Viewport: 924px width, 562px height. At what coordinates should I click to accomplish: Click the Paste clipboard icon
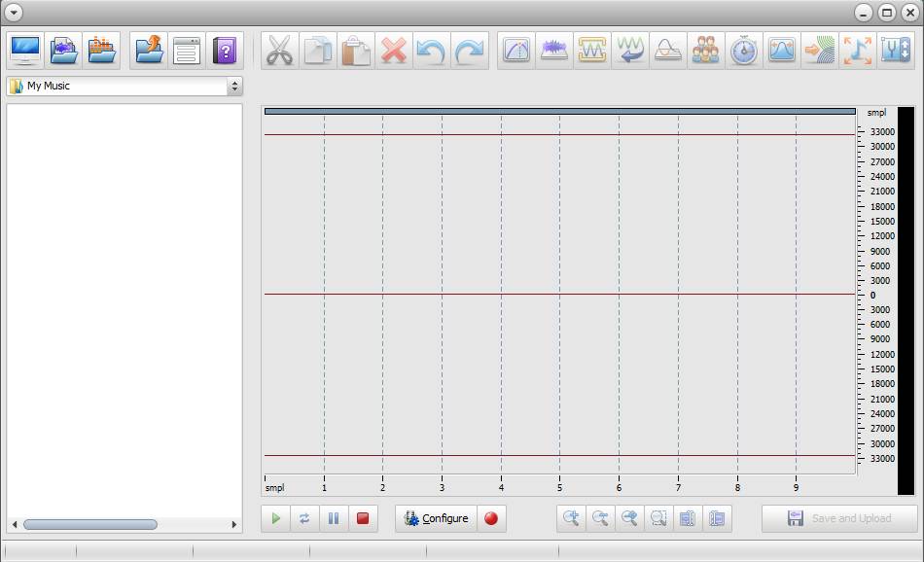click(x=356, y=50)
